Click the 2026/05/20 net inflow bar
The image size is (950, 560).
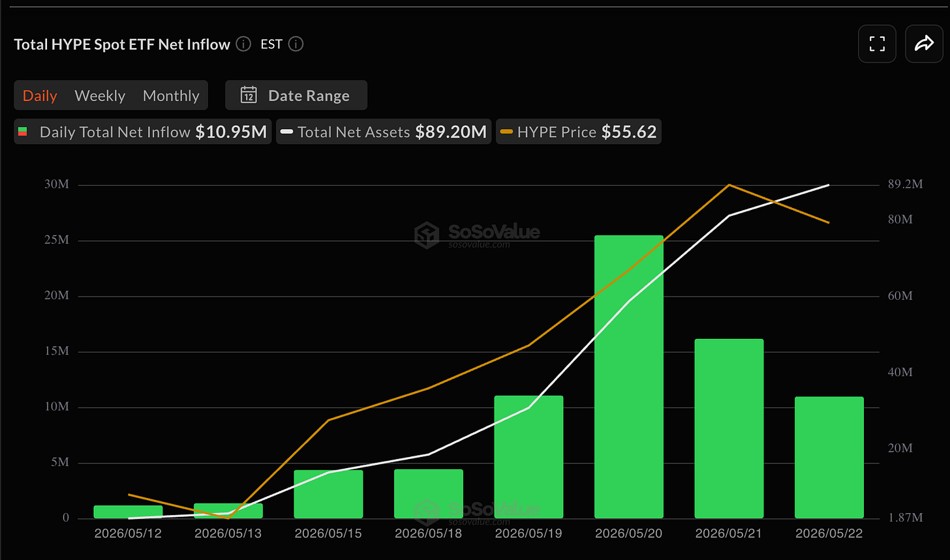tap(629, 377)
